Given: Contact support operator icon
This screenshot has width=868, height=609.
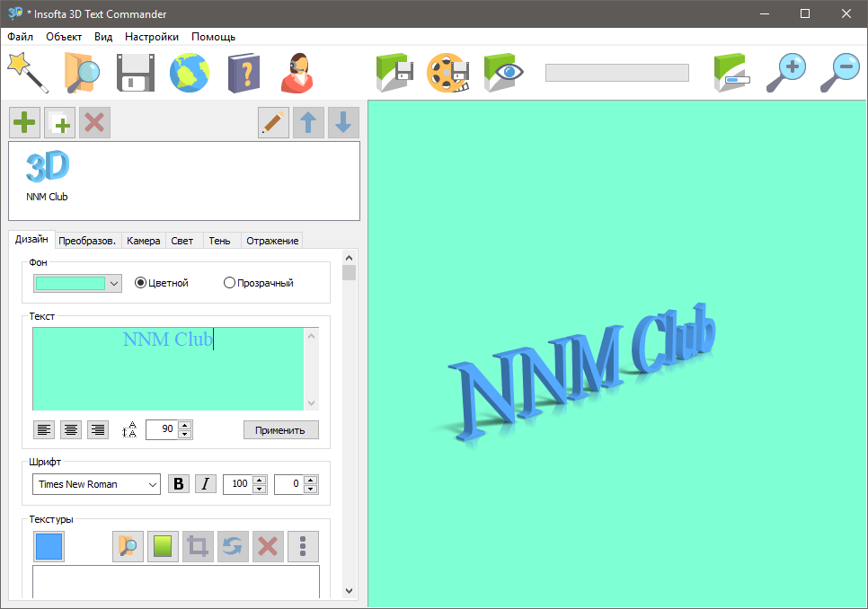Looking at the screenshot, I should coord(297,73).
